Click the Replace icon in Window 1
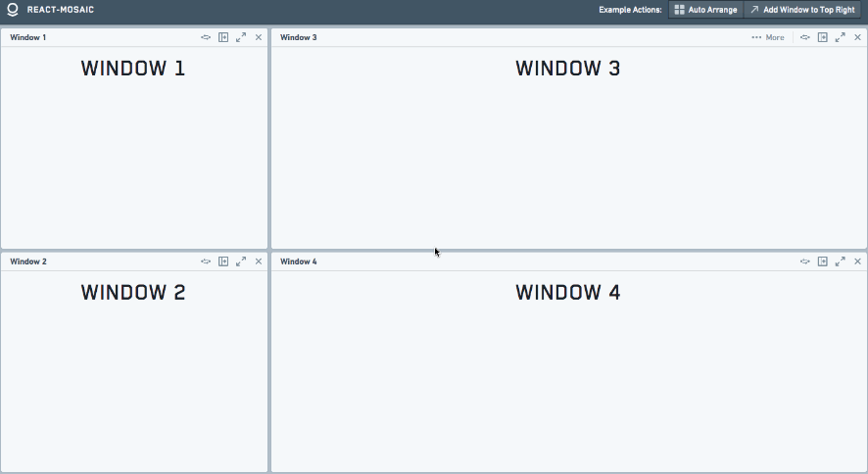The width and height of the screenshot is (868, 474). coord(206,37)
